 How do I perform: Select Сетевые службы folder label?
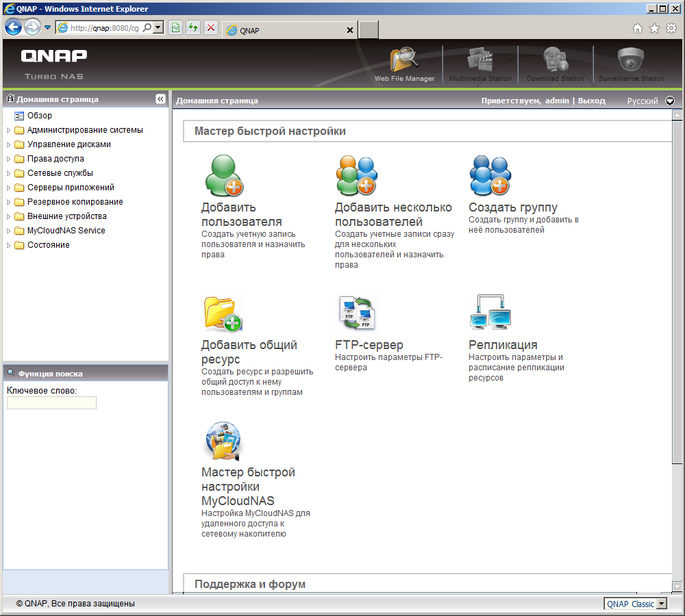click(60, 173)
